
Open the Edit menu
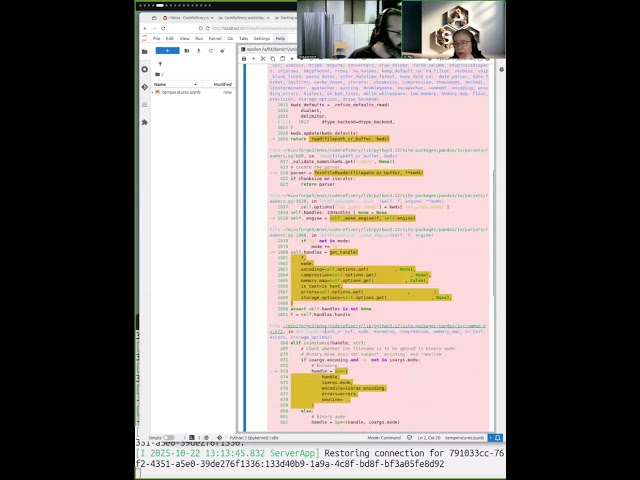pos(170,38)
